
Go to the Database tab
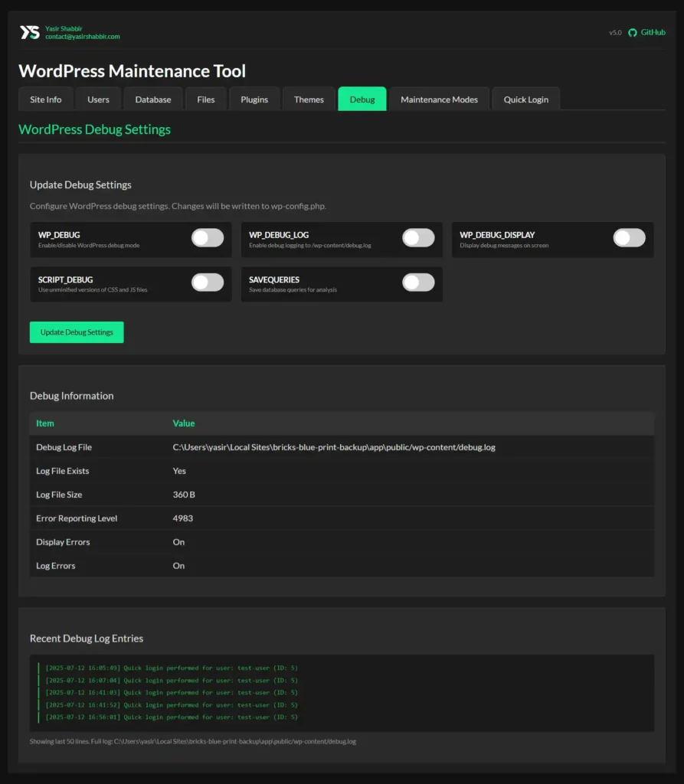tap(153, 99)
